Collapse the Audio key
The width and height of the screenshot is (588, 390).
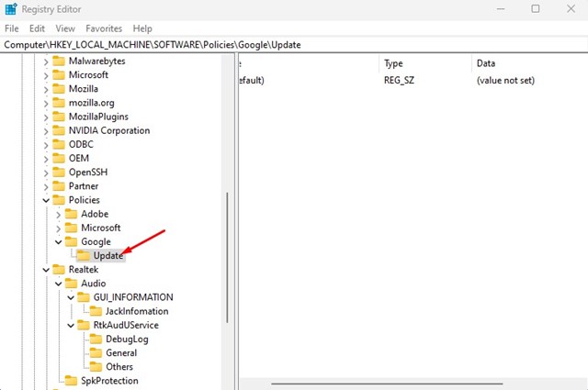pyautogui.click(x=58, y=284)
